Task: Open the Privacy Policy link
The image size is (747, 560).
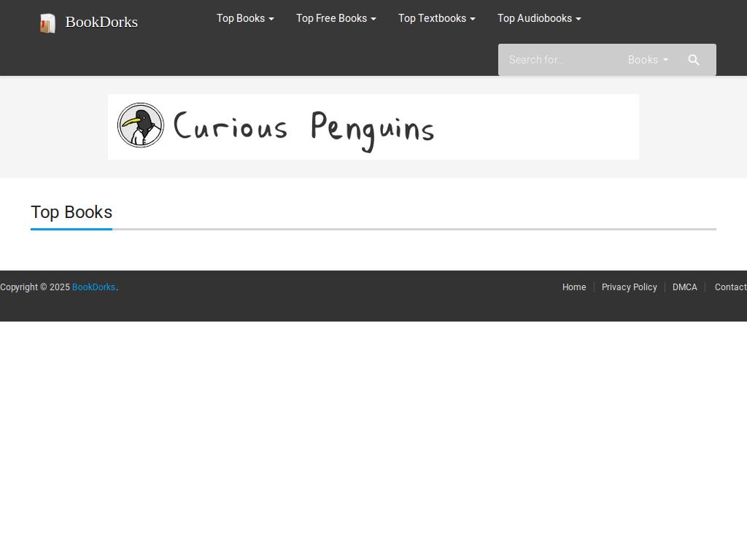Action: [x=630, y=287]
